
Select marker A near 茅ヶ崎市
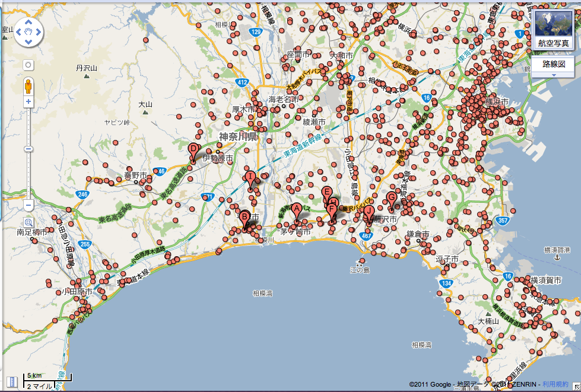[x=296, y=209]
